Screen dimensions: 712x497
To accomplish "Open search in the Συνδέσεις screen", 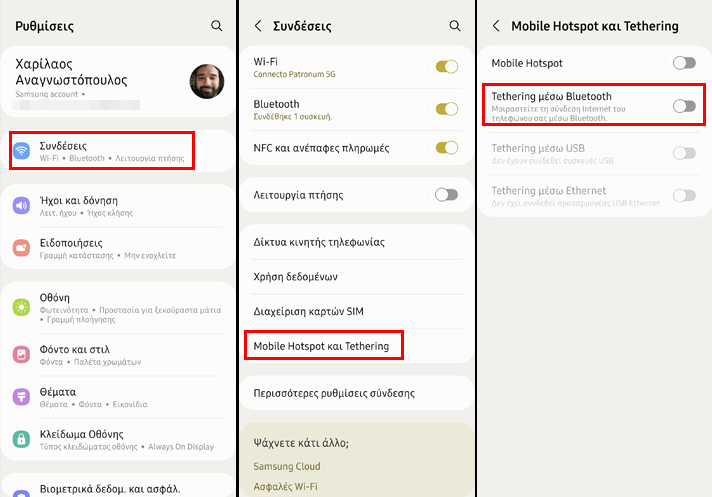I will [x=455, y=26].
